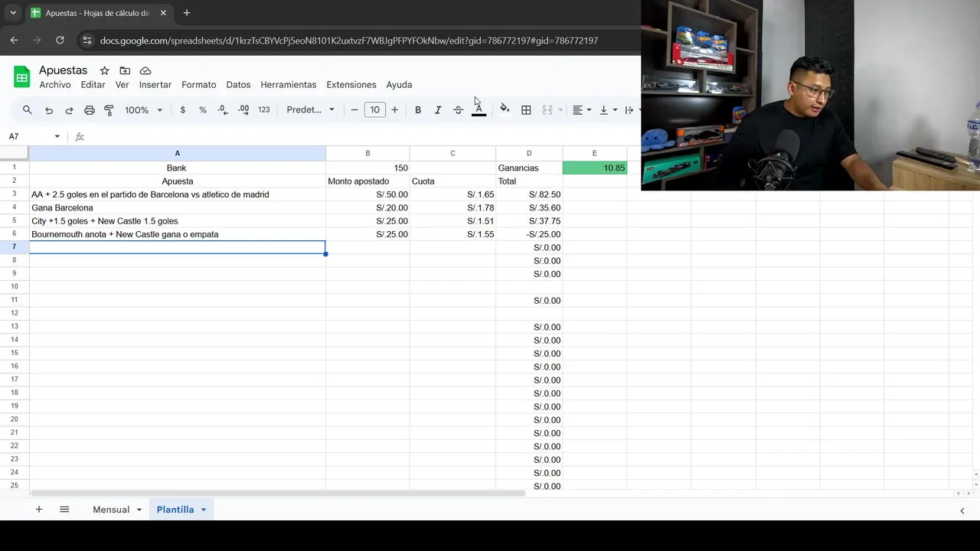
Task: Open the Editar menu
Action: point(93,85)
